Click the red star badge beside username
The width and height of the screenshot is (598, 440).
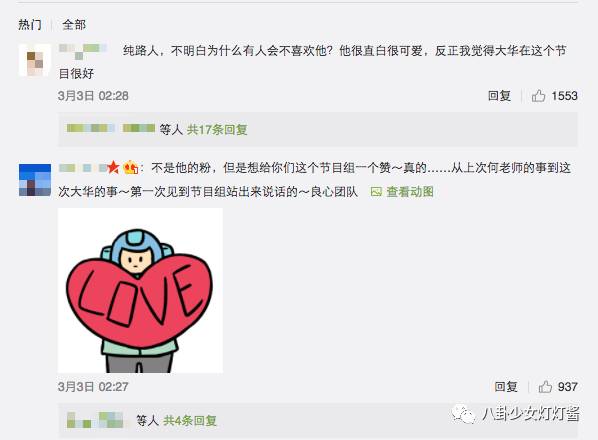(x=113, y=167)
